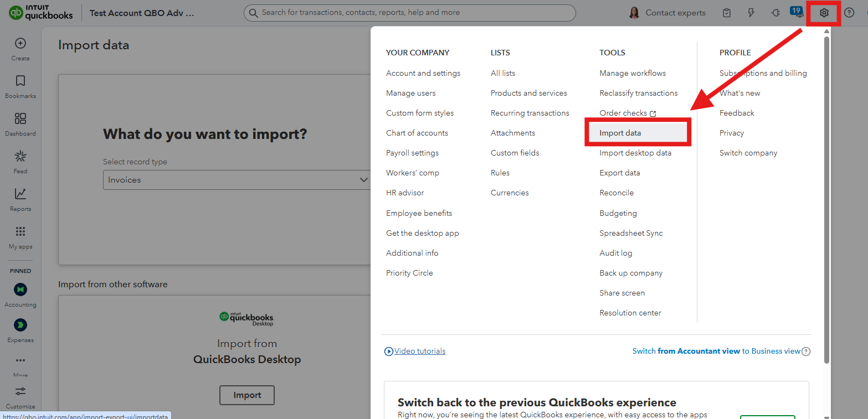Switch from Accountant view to Business view
The width and height of the screenshot is (868, 419).
pyautogui.click(x=717, y=351)
